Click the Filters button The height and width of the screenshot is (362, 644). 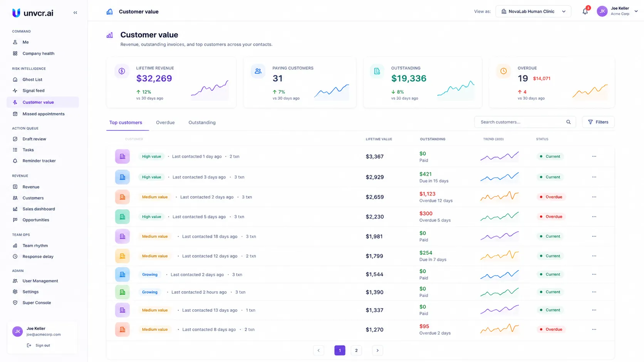598,122
